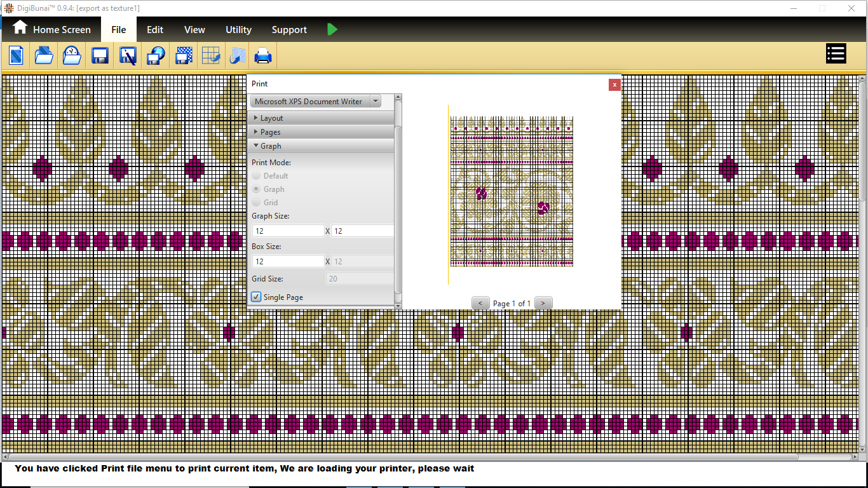Open recent files folder with clock icon

coord(72,56)
